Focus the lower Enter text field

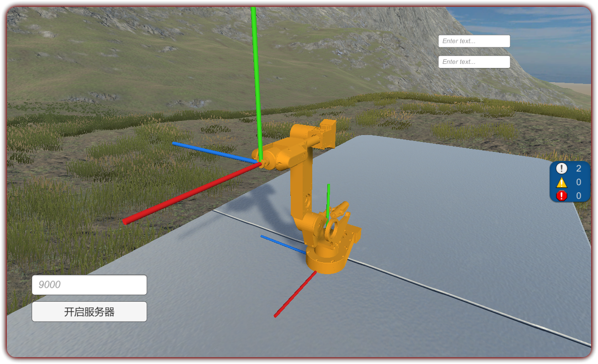[x=474, y=62]
